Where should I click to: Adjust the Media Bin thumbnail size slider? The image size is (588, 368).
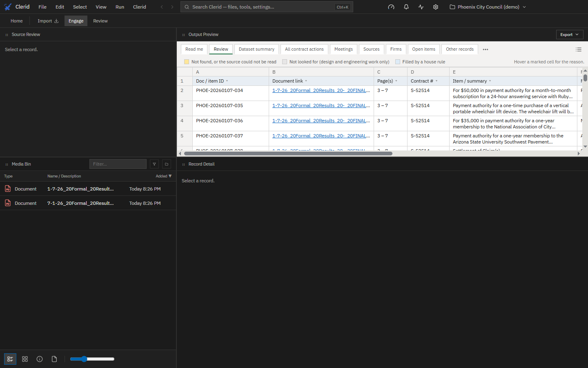coord(92,359)
